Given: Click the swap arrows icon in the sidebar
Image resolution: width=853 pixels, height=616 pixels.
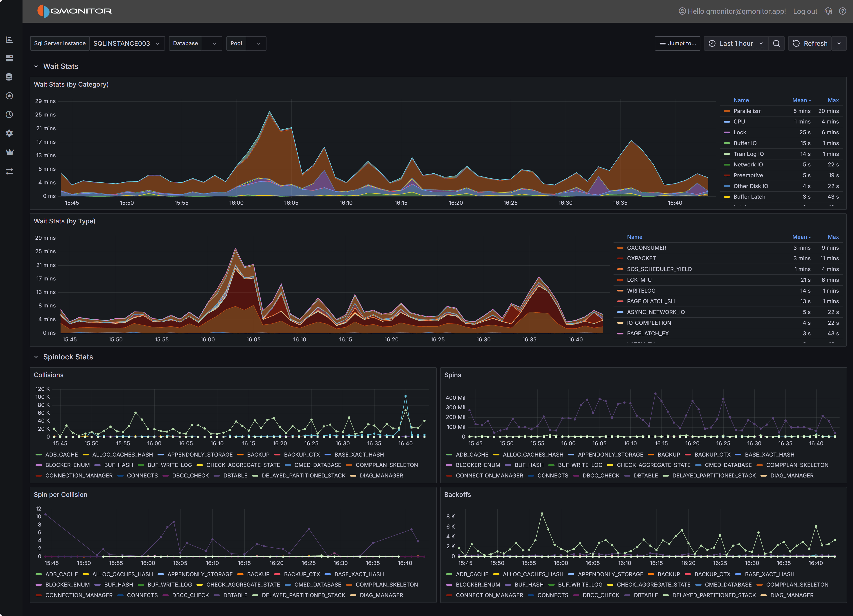Looking at the screenshot, I should 9,171.
